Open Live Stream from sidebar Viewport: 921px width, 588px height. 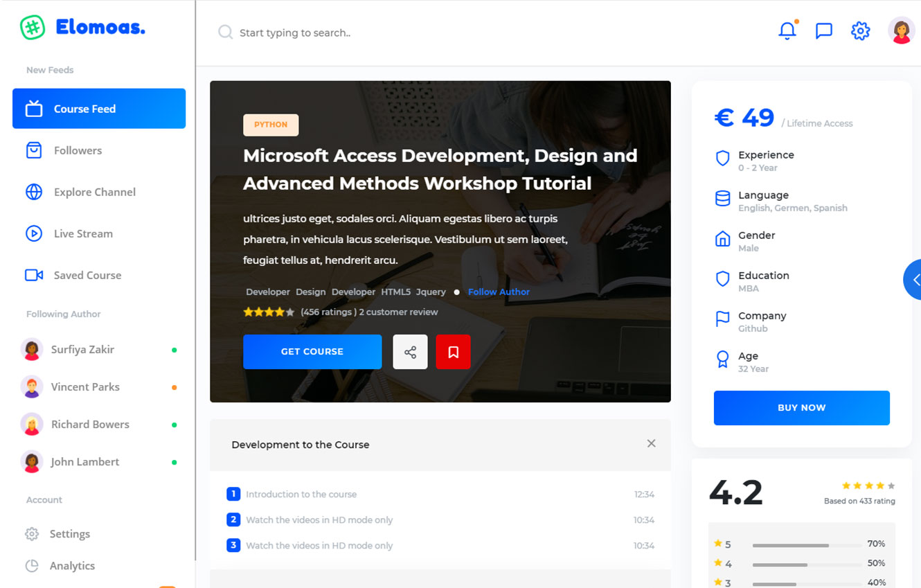coord(83,233)
